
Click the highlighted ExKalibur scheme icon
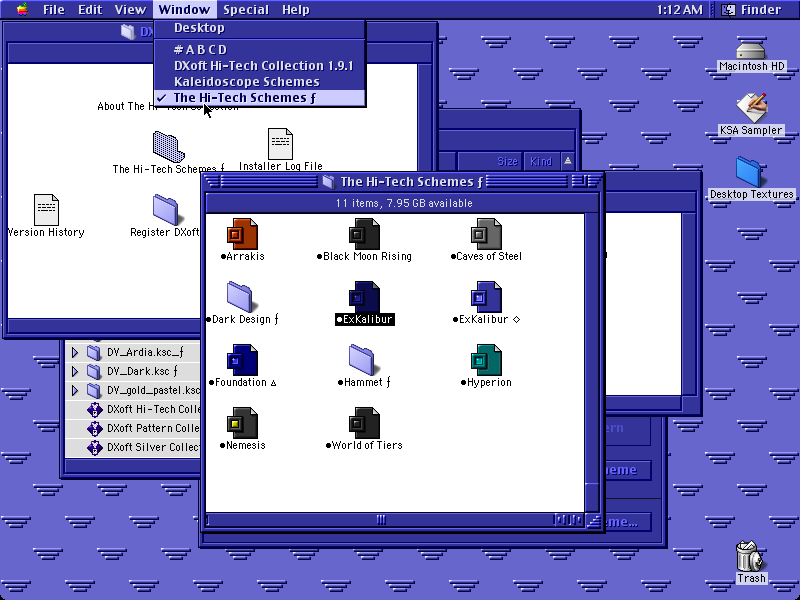(x=364, y=297)
